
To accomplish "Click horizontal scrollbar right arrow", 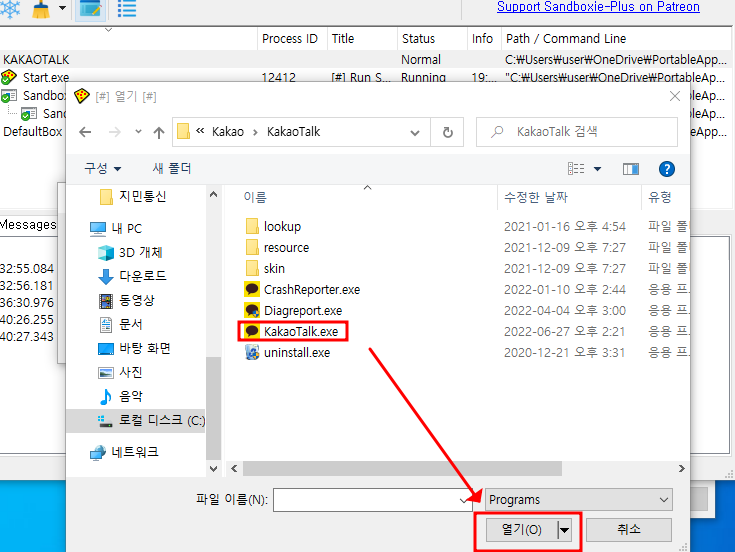I will click(682, 469).
